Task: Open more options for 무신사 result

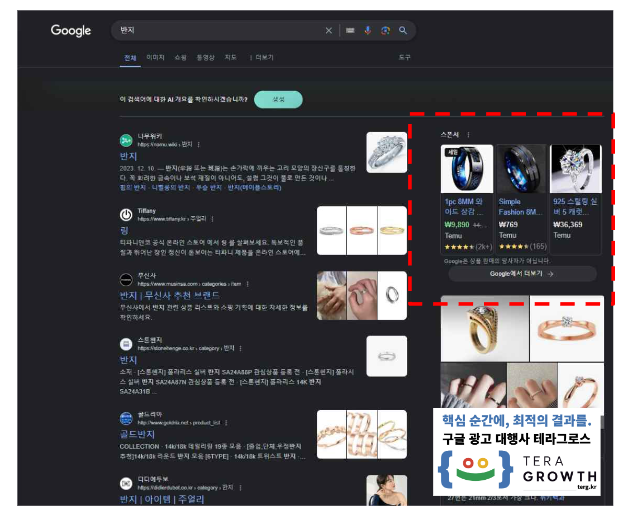Action: (x=247, y=284)
